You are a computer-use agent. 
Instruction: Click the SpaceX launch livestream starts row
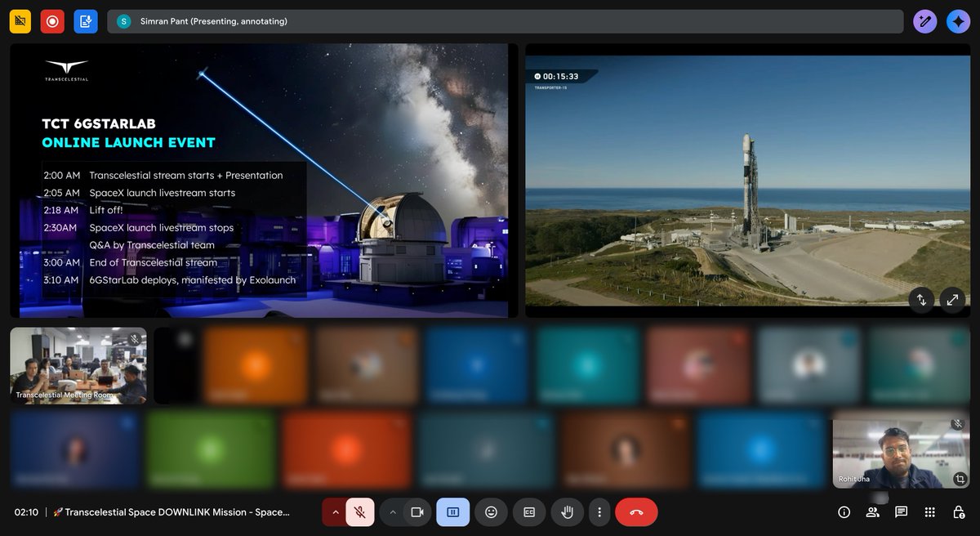pyautogui.click(x=139, y=193)
